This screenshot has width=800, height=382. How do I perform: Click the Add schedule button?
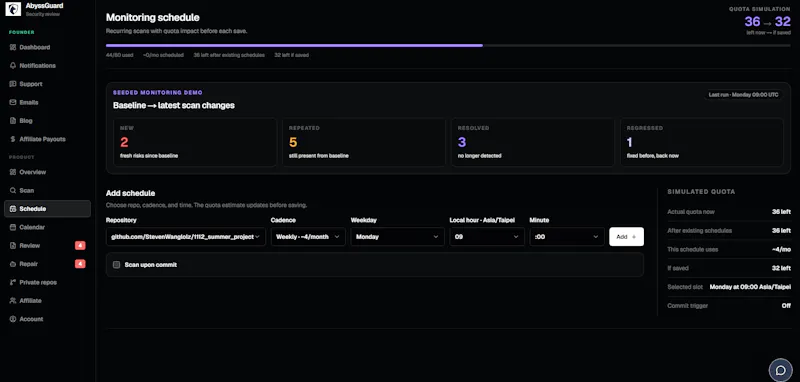point(627,237)
